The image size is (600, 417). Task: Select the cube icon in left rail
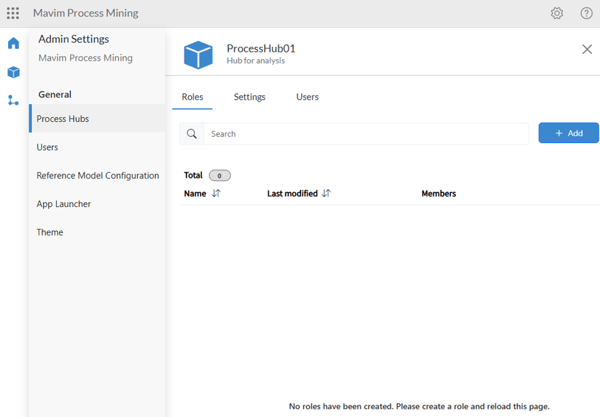[x=13, y=72]
